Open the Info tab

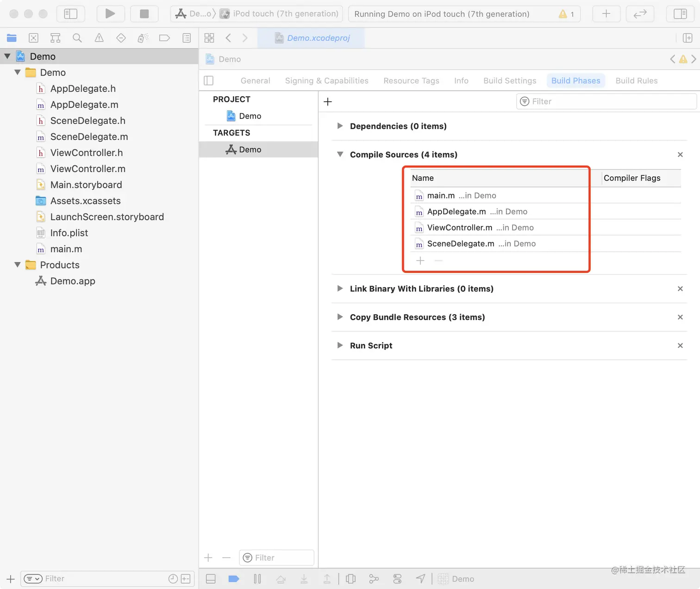click(x=462, y=81)
